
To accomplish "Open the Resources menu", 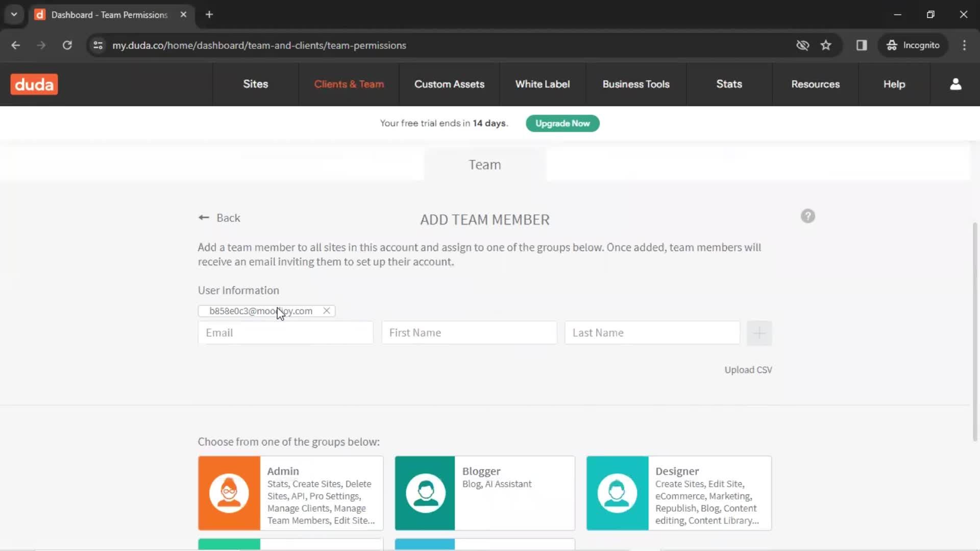I will [x=815, y=84].
